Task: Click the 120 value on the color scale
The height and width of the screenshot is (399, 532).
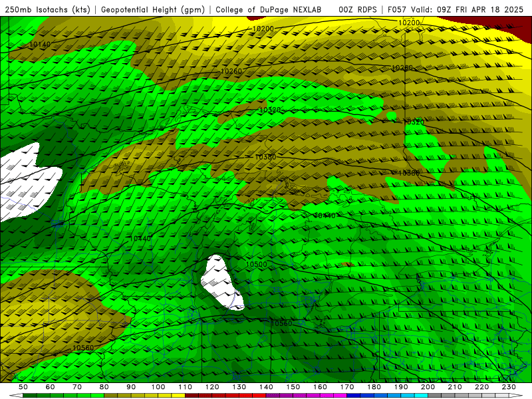Action: coord(212,387)
